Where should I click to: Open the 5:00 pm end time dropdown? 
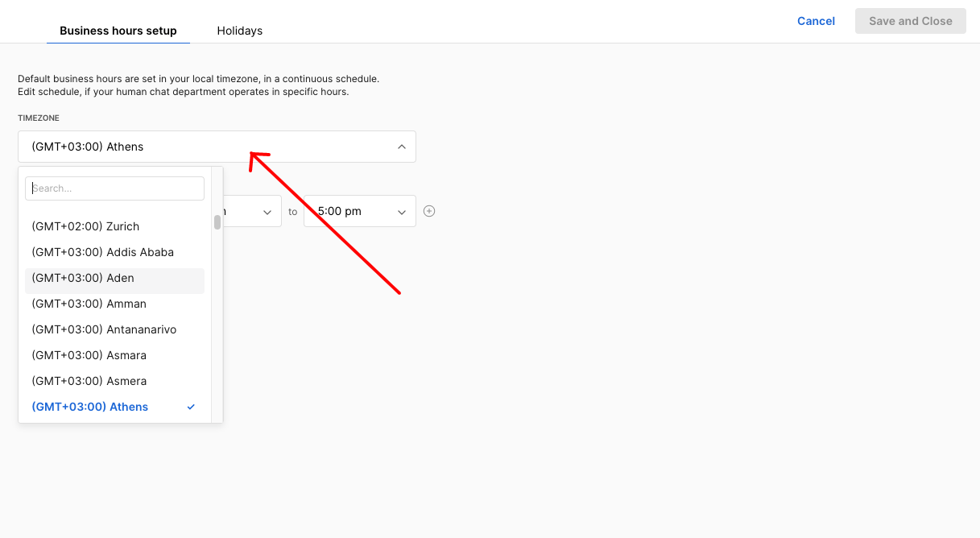click(x=359, y=211)
